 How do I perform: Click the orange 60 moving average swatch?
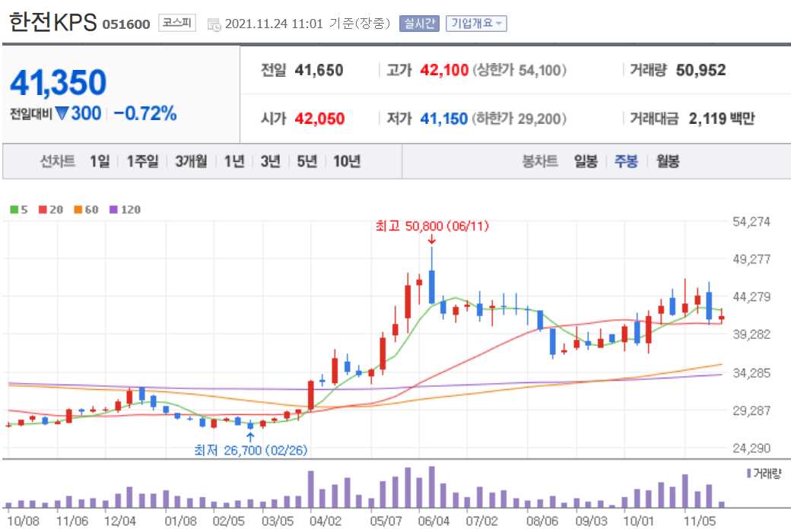pos(78,209)
